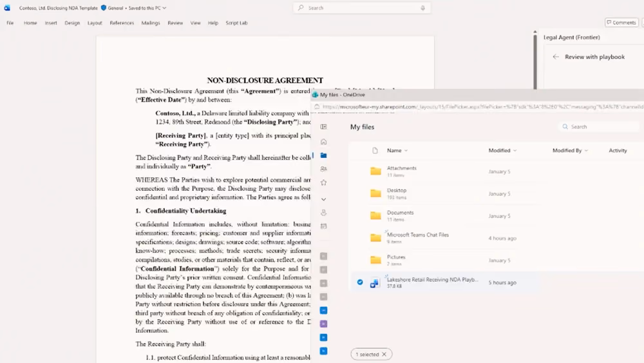The image size is (644, 363).
Task: Open the People icon in OneDrive sidebar
Action: (324, 213)
